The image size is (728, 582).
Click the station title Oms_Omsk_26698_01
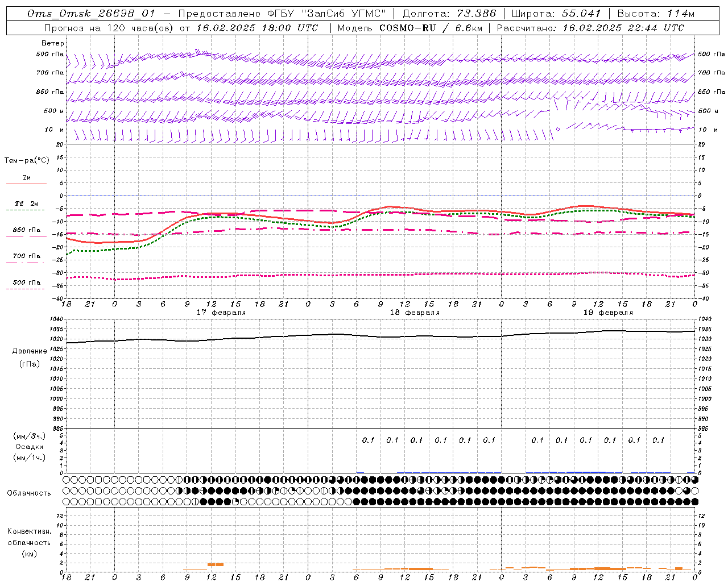[x=92, y=14]
